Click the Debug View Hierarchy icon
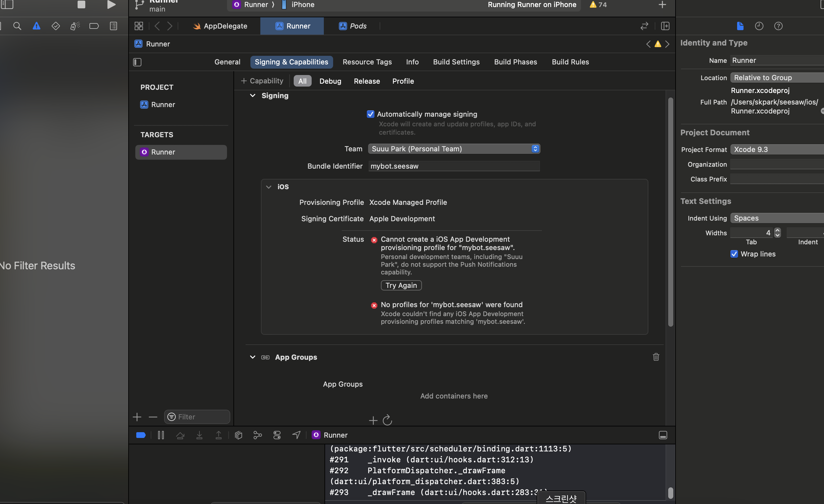The height and width of the screenshot is (504, 824). pos(239,435)
